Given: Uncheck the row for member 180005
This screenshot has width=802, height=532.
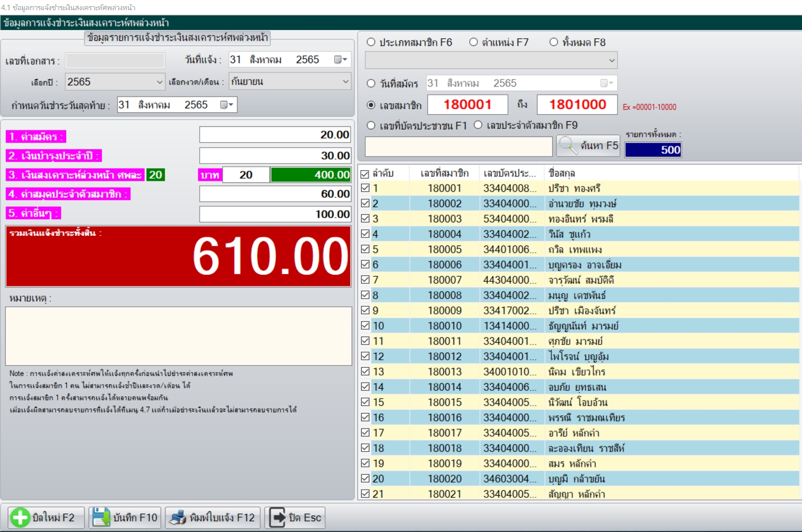Looking at the screenshot, I should tap(365, 249).
